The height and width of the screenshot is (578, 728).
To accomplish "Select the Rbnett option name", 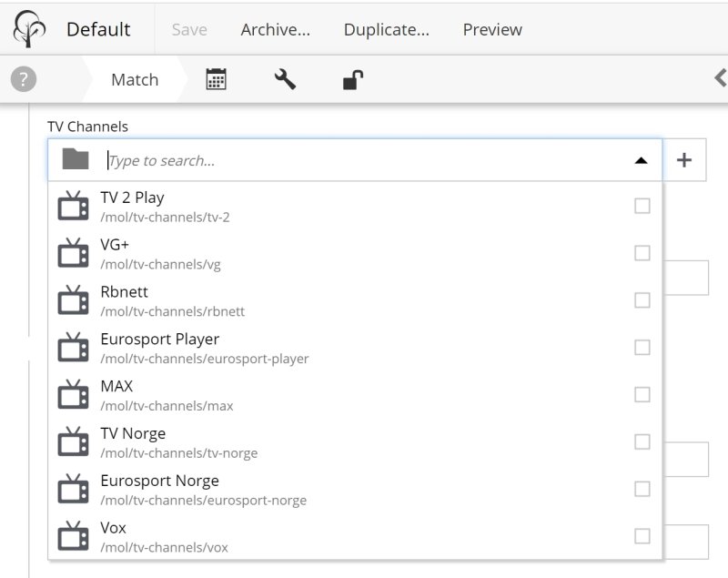I will point(124,291).
